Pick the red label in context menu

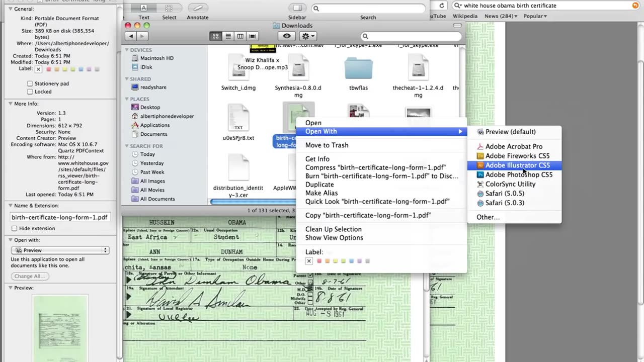click(319, 261)
